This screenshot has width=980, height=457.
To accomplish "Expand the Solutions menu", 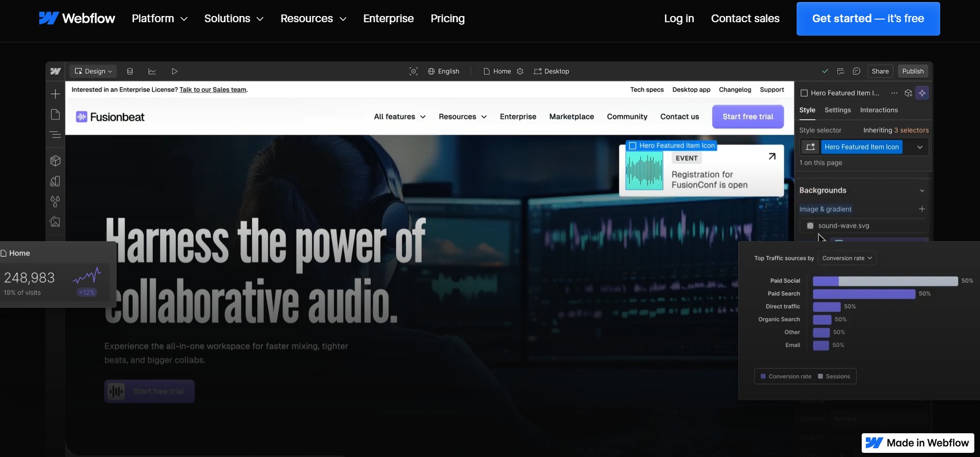I will (234, 19).
